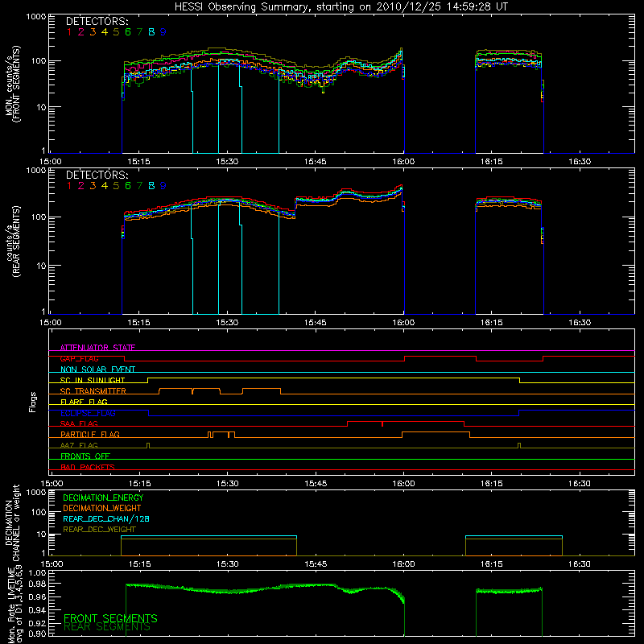Viewport: 644px width, 644px height.
Task: Click 15:30 tick under Flags plot
Action: pyautogui.click(x=227, y=484)
